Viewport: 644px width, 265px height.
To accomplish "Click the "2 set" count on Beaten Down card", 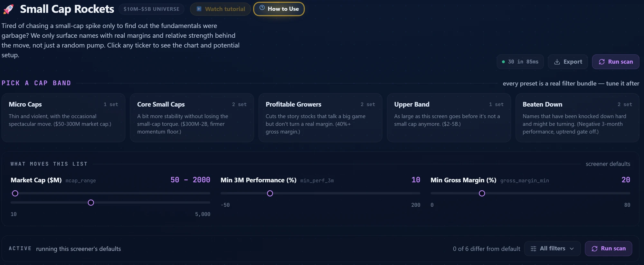I will click(625, 104).
